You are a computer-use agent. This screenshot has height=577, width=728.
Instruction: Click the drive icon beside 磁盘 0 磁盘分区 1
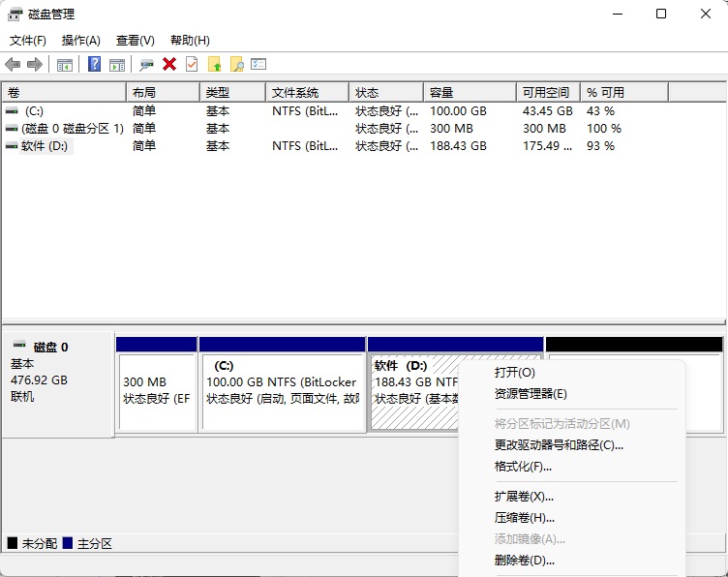tap(12, 128)
